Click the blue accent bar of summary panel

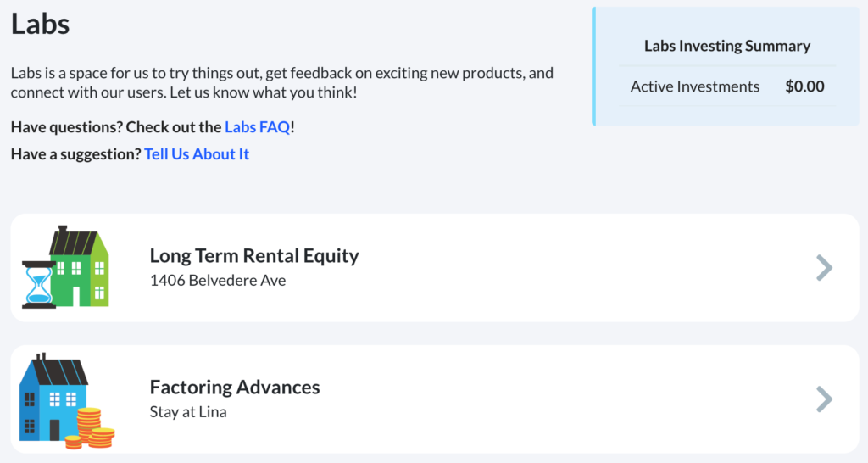(594, 66)
